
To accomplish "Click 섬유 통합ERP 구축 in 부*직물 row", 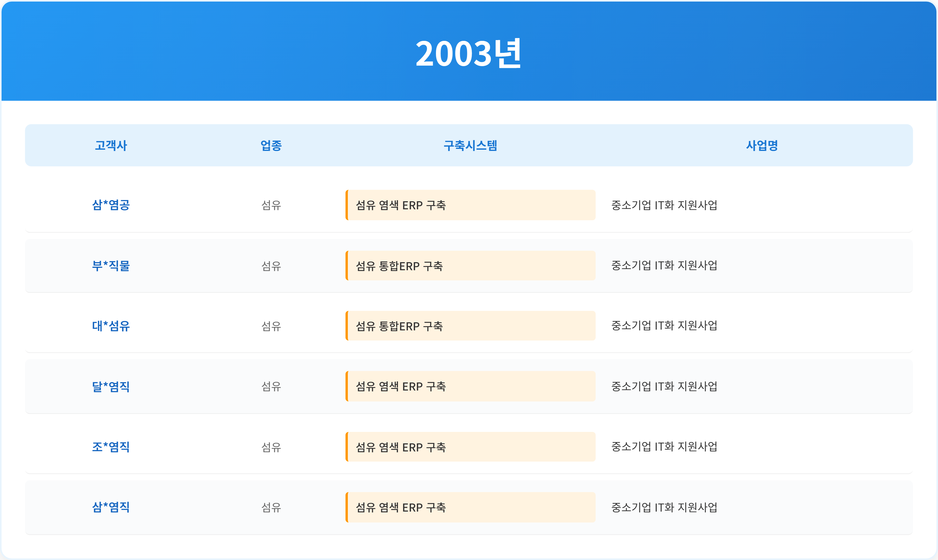I will [x=470, y=266].
